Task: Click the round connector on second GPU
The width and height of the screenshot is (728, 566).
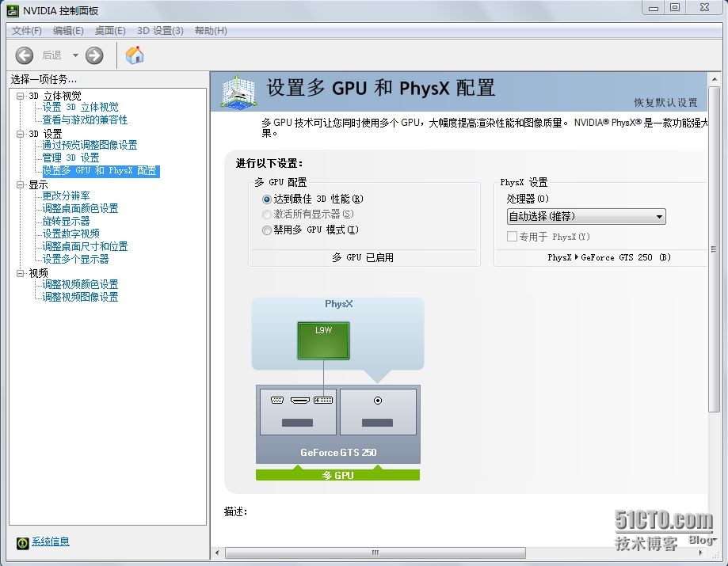Action: point(378,401)
